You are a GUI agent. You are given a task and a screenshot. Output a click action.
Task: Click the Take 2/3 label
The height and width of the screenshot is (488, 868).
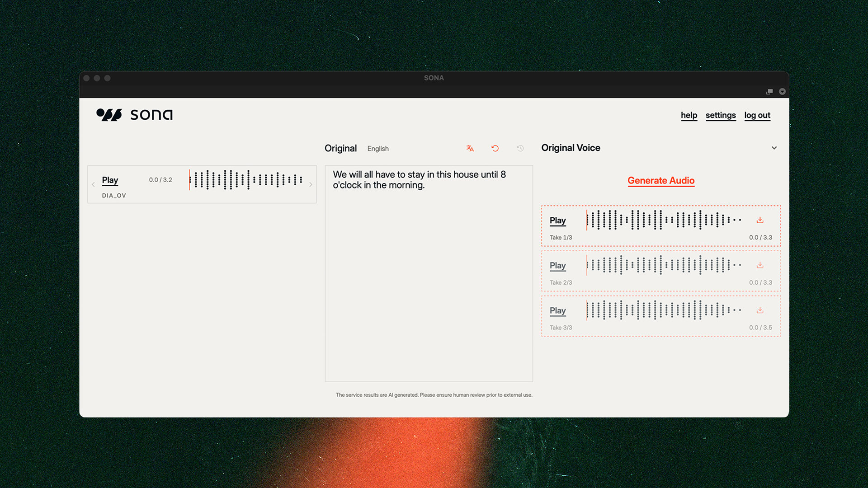tap(561, 283)
